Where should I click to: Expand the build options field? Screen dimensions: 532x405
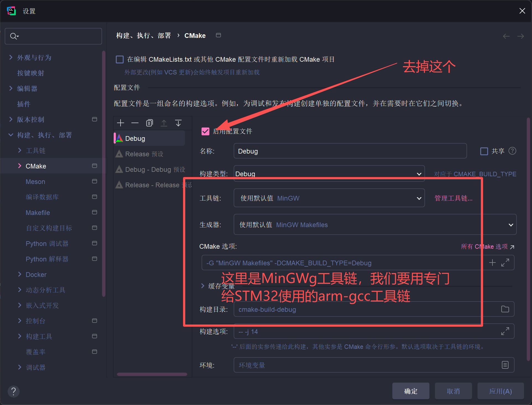pos(505,331)
